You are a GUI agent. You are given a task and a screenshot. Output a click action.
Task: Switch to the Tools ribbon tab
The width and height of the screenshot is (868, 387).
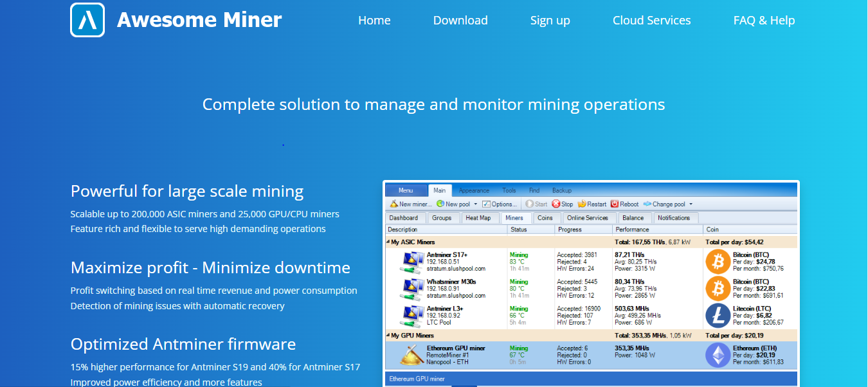click(509, 190)
